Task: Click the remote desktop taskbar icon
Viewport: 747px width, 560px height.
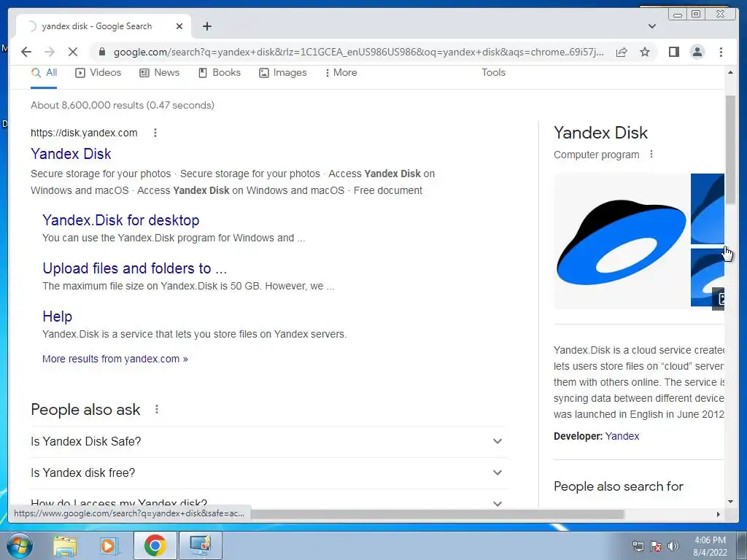Action: click(x=201, y=545)
